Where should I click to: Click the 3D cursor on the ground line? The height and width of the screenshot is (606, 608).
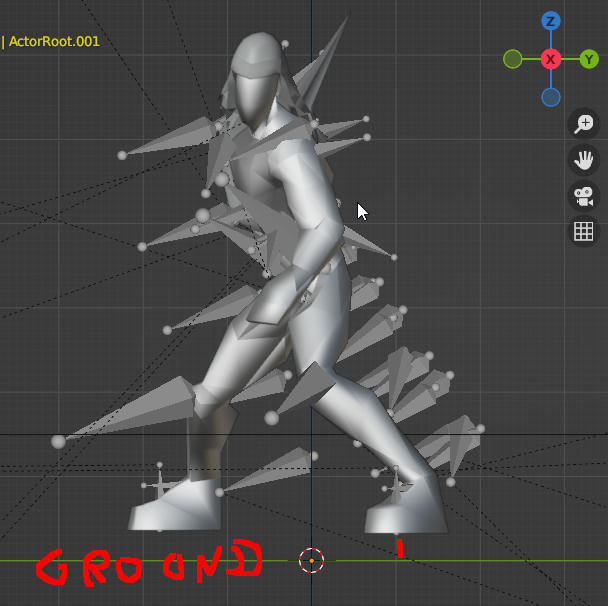tap(311, 560)
